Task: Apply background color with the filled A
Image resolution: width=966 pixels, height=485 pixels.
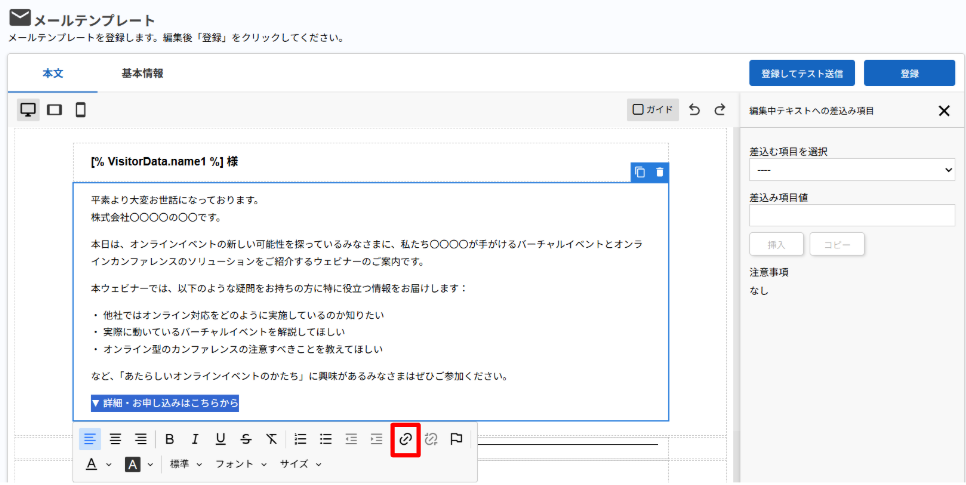Action: [x=132, y=465]
